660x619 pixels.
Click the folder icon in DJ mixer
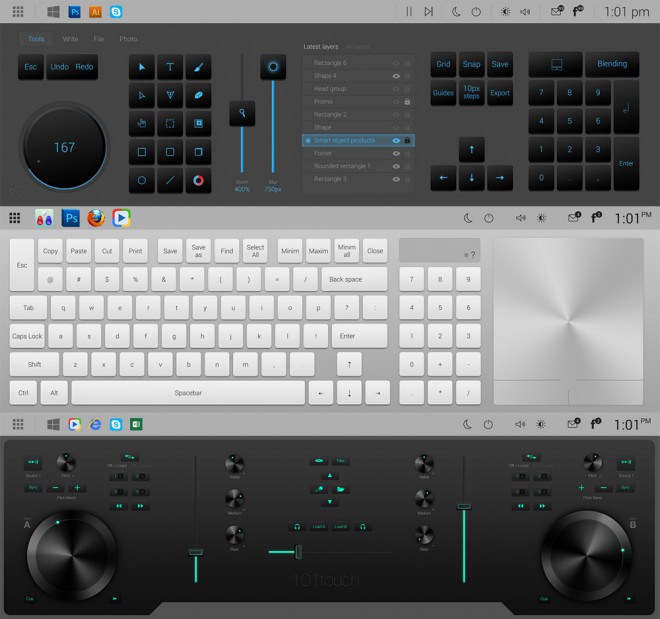point(341,489)
